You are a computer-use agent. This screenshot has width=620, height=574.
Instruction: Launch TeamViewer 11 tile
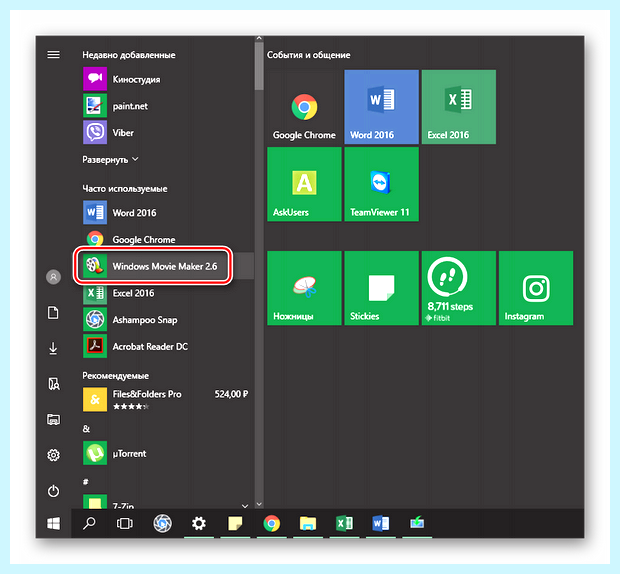[381, 184]
